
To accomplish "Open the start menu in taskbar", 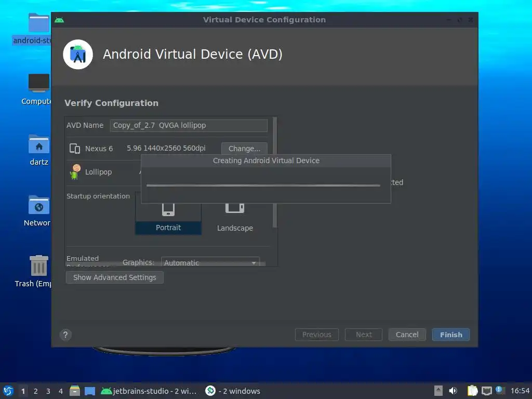I will tap(8, 391).
